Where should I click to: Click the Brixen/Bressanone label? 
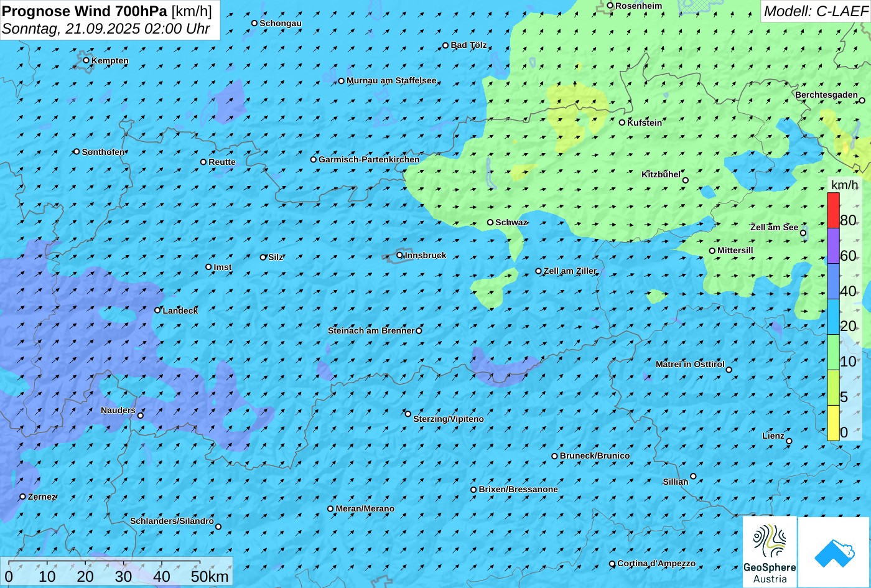(518, 489)
